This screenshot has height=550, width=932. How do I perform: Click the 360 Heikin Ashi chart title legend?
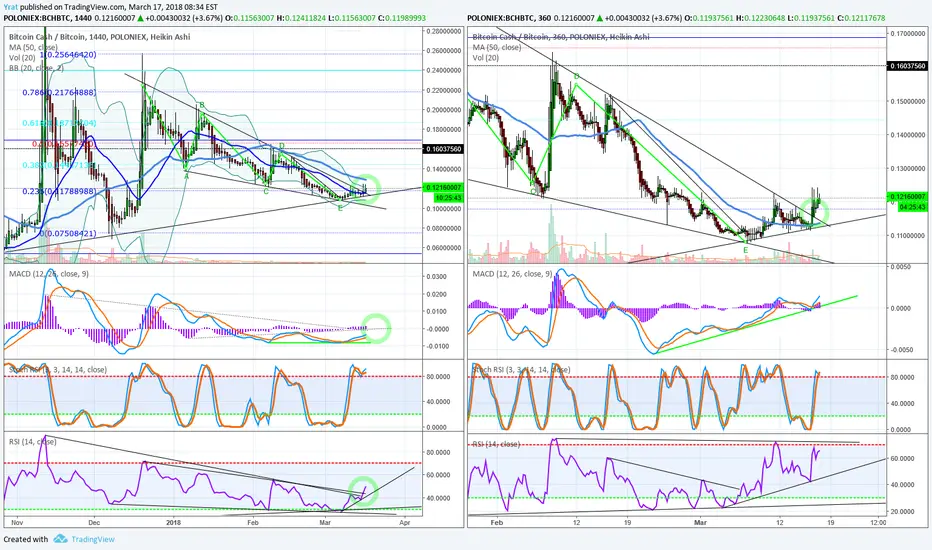(x=561, y=37)
